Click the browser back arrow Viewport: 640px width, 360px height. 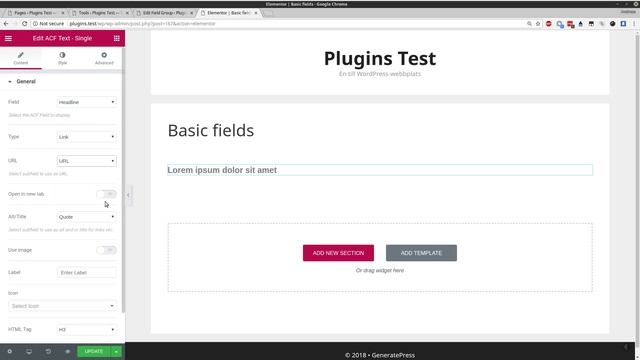click(6, 24)
